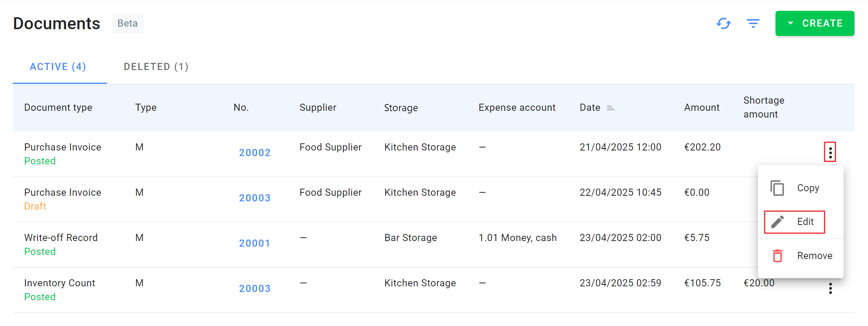868x326 pixels.
Task: Open Draft Purchase Invoice 20003 link
Action: (255, 198)
